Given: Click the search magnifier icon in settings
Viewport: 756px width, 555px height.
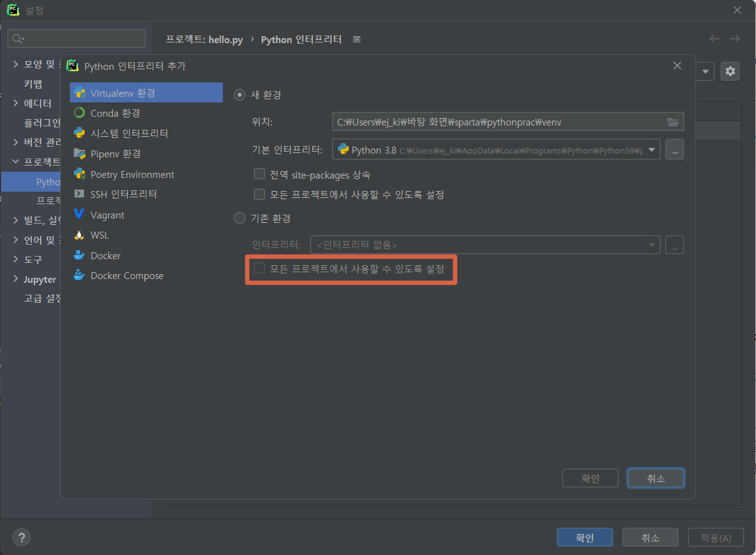Looking at the screenshot, I should pyautogui.click(x=18, y=39).
